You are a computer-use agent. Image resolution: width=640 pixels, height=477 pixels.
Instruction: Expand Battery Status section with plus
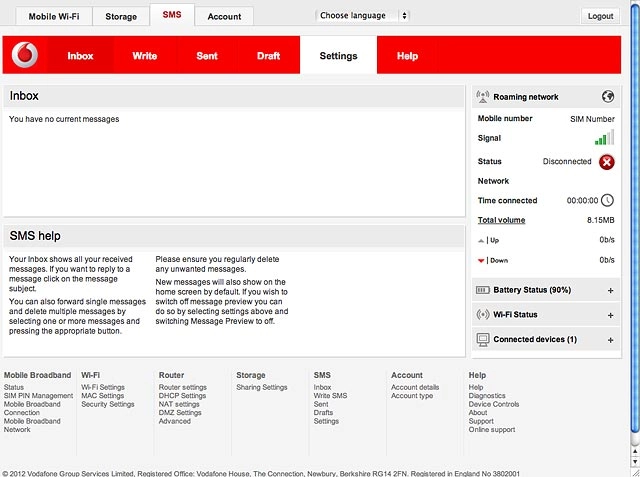(611, 291)
